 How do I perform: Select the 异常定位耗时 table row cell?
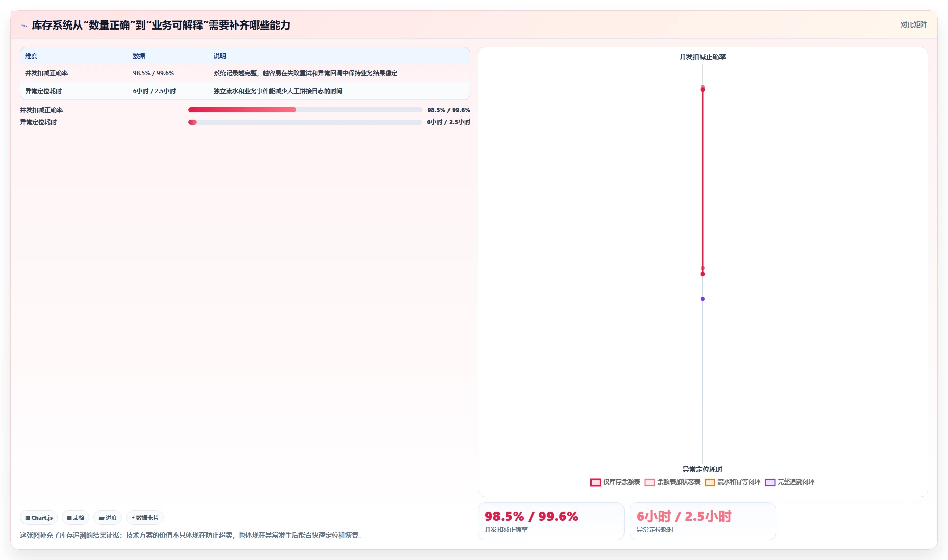tap(43, 91)
